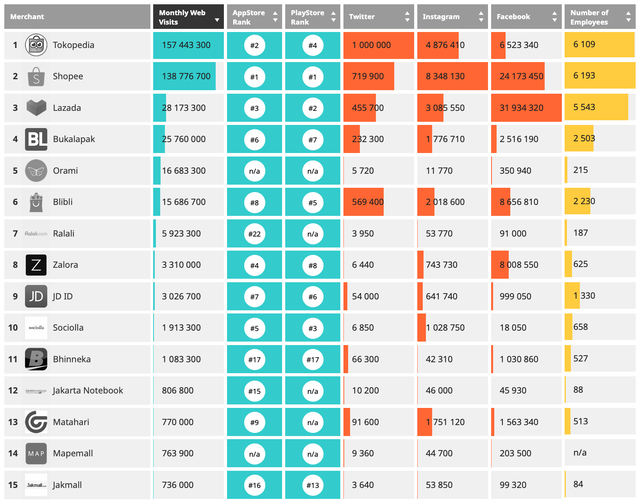The height and width of the screenshot is (502, 640).
Task: Click the Bhinneka B logo icon
Action: click(x=36, y=359)
